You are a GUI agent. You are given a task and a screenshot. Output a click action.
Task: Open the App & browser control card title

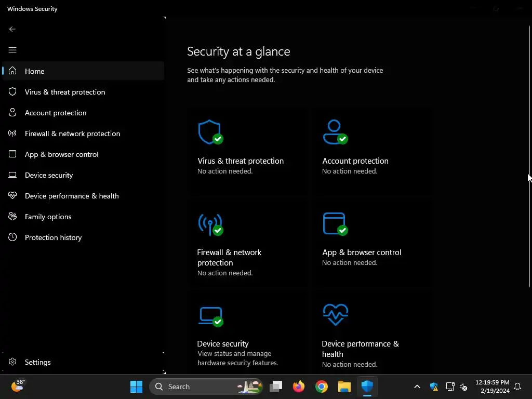[x=362, y=252]
